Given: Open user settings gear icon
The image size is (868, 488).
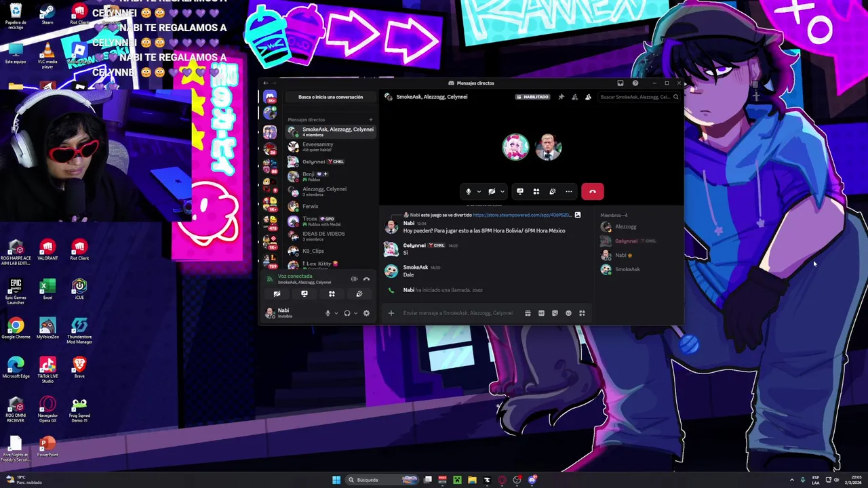Looking at the screenshot, I should coord(366,313).
